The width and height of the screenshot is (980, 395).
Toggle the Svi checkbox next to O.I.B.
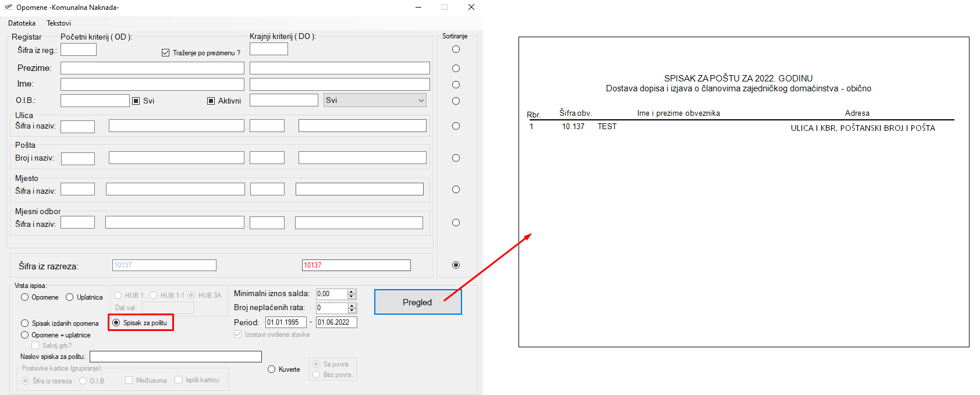[x=136, y=101]
